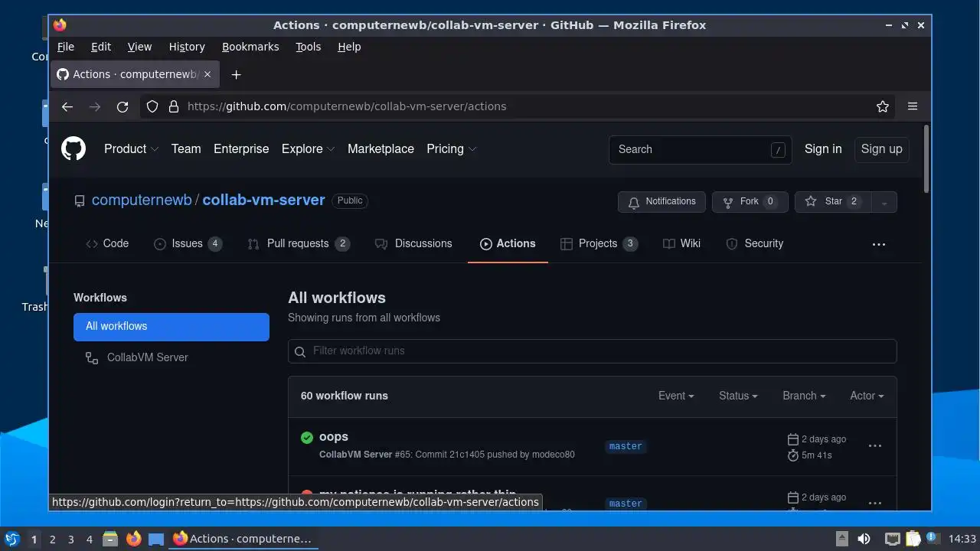Screen dimensions: 980x551
Task: Select All workflows in the sidebar
Action: coord(171,327)
